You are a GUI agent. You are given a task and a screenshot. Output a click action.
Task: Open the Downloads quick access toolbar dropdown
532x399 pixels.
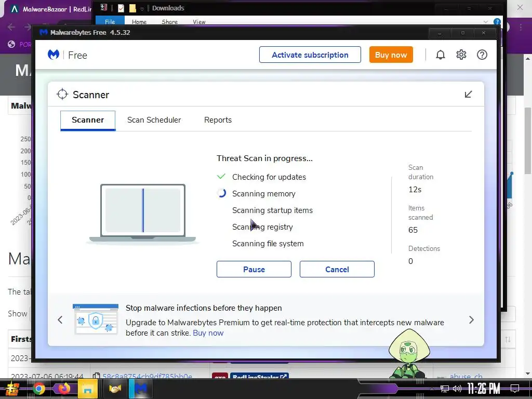(x=142, y=8)
